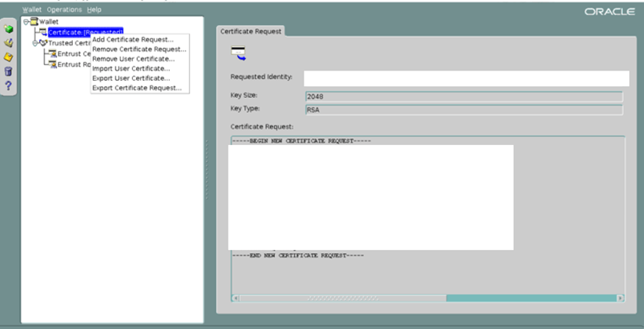The height and width of the screenshot is (329, 644).
Task: Click the horizontal scrollbar right arrow
Action: pyautogui.click(x=621, y=298)
